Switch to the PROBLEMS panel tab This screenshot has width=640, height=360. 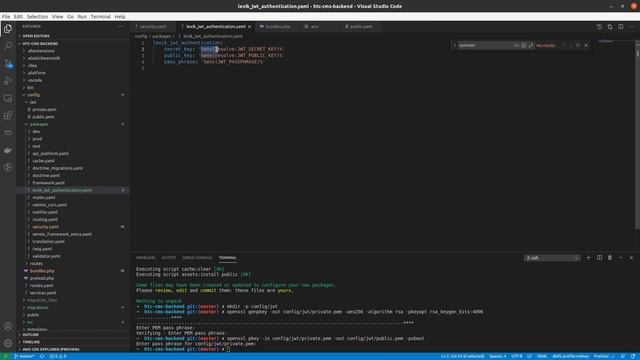[146, 258]
